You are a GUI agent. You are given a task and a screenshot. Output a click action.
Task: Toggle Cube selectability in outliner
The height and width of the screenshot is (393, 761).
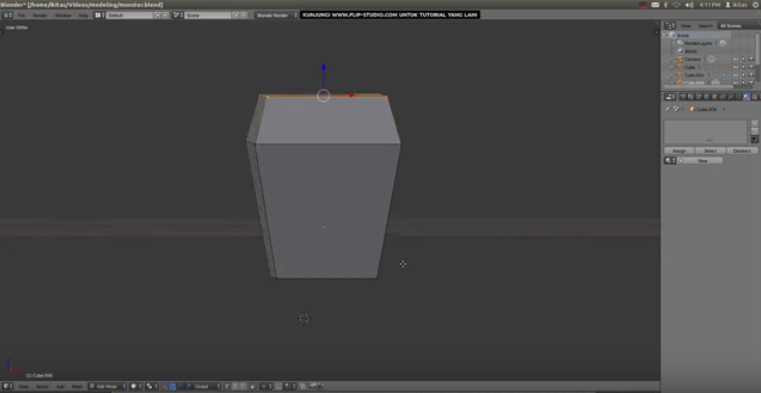tap(744, 67)
